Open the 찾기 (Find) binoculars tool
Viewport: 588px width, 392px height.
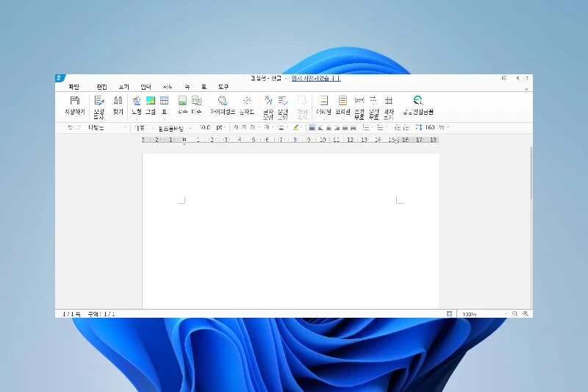pos(118,105)
